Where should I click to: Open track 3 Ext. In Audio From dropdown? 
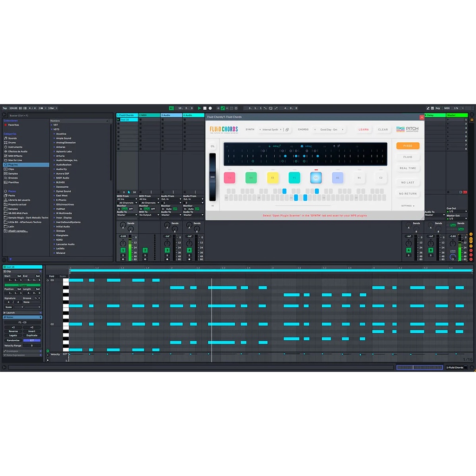tap(172, 199)
